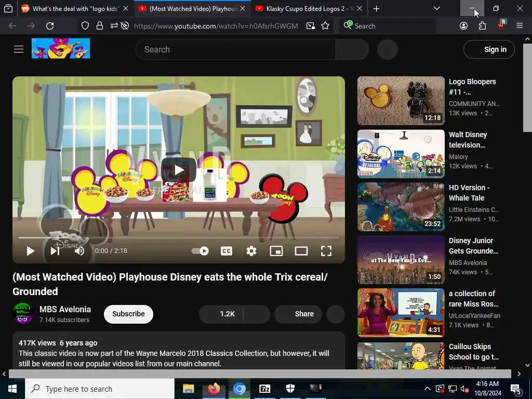The height and width of the screenshot is (399, 532).
Task: Play the video with the center play button
Action: coord(179,170)
